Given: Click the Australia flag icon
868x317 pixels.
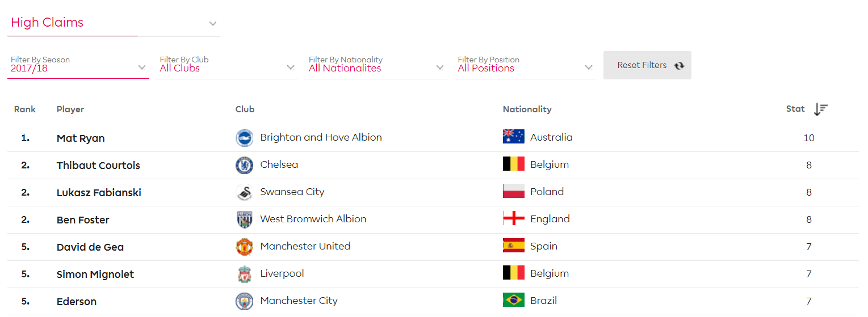Looking at the screenshot, I should click(513, 137).
